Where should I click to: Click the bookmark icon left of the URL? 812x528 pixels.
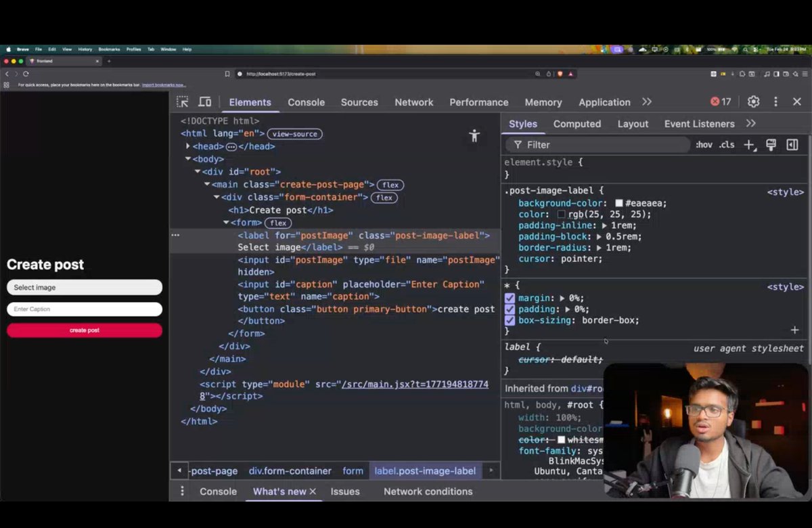(x=228, y=74)
